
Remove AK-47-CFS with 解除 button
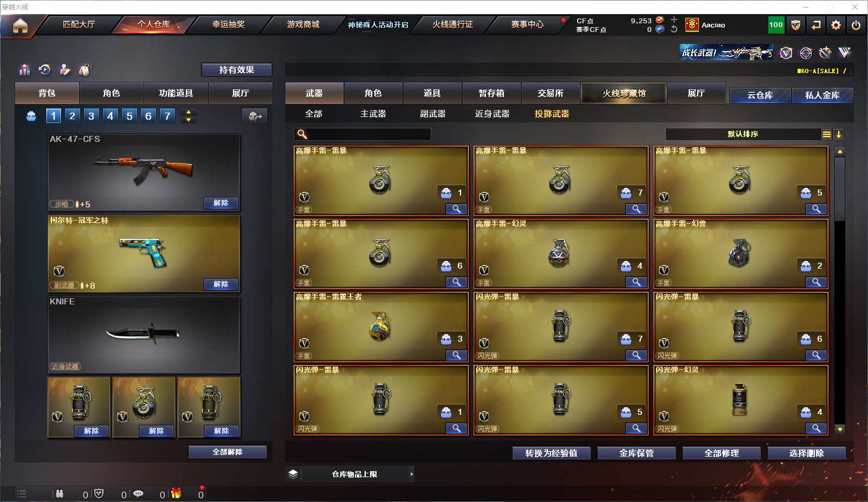point(221,203)
